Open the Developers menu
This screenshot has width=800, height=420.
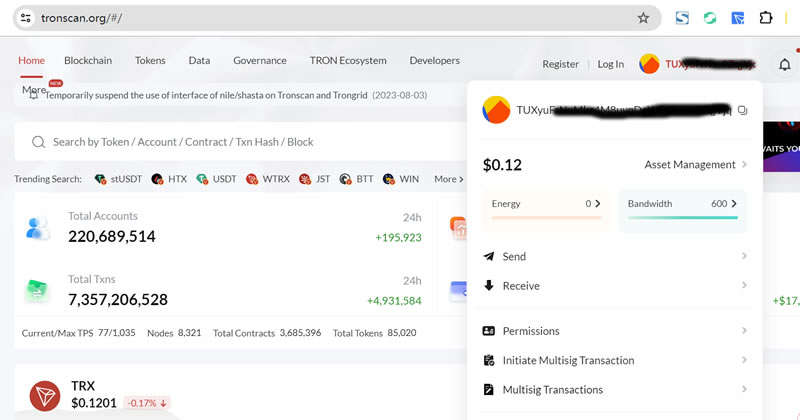[x=434, y=60]
